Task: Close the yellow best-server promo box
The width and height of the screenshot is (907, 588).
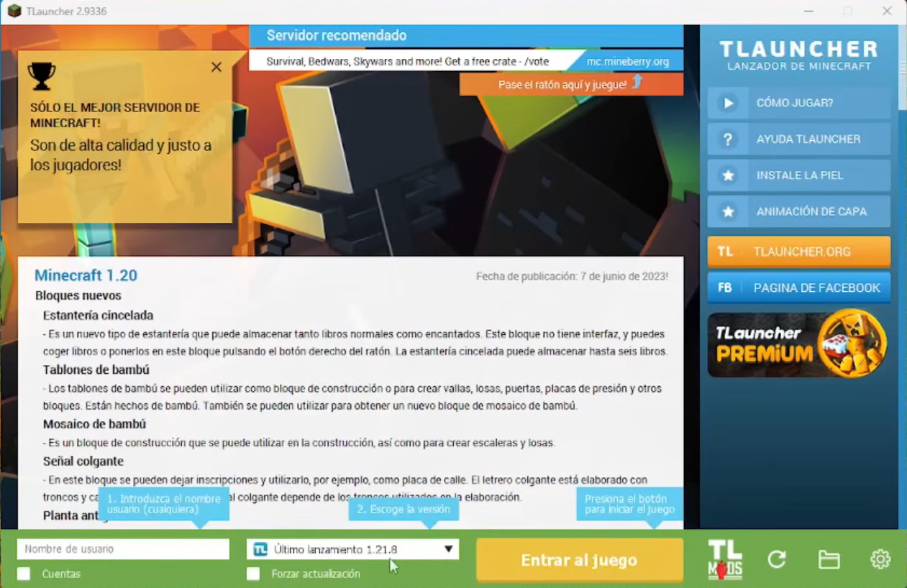Action: tap(217, 67)
